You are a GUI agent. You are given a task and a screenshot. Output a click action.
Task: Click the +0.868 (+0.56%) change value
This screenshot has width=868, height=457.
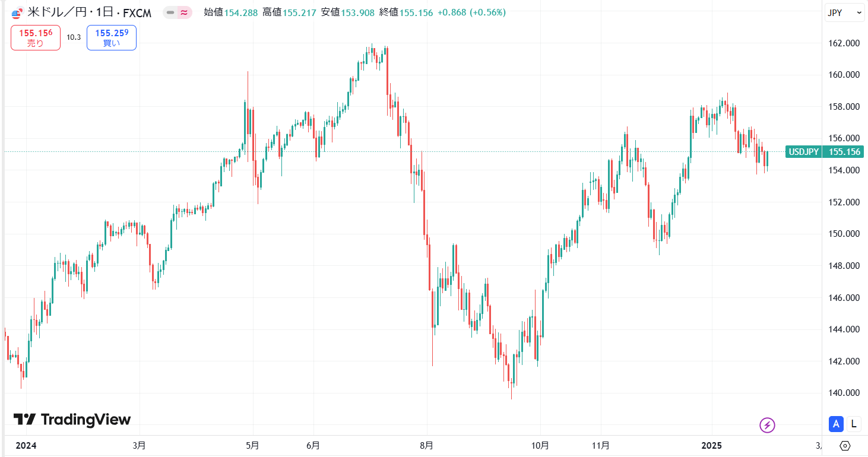point(471,12)
